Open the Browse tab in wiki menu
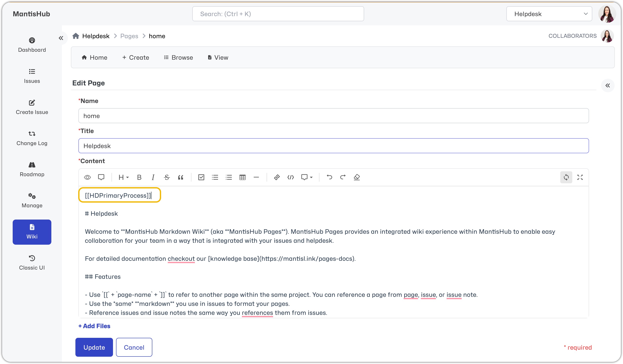The image size is (623, 364). [x=179, y=58]
